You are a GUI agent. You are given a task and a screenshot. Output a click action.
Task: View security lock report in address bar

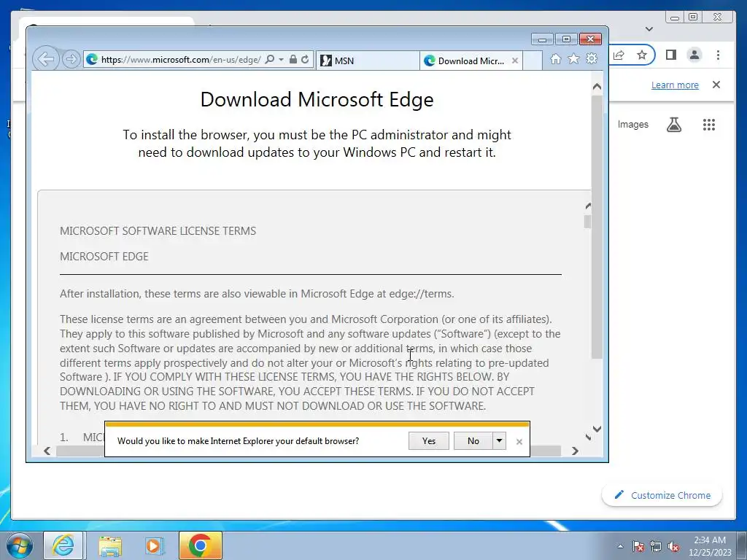[293, 60]
